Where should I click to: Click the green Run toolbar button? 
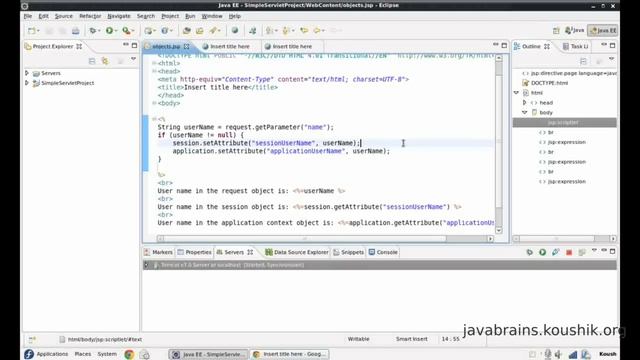(x=109, y=31)
